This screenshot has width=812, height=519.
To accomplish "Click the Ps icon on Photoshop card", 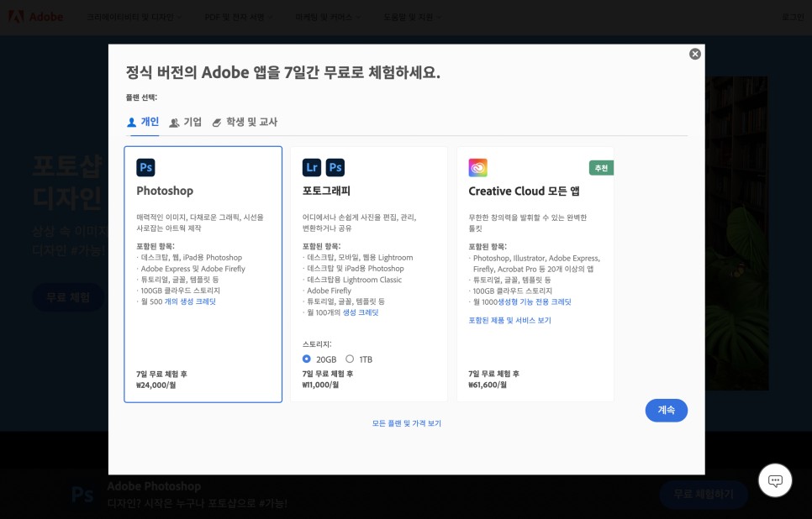I will coord(145,168).
